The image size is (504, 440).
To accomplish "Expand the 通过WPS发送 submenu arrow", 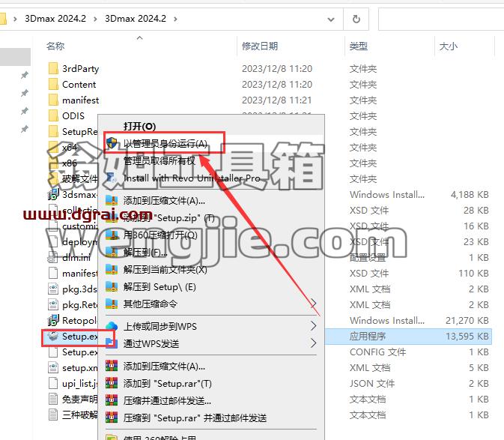I will (313, 343).
